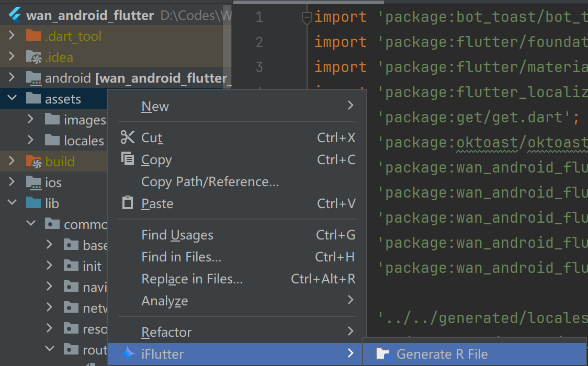Click the scissors Cut icon
The height and width of the screenshot is (366, 588).
coord(128,138)
